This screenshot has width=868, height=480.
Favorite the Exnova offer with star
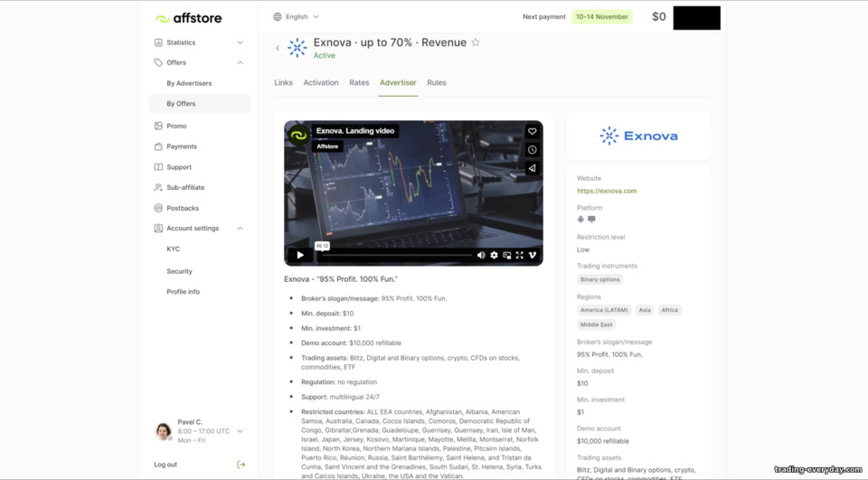point(476,42)
